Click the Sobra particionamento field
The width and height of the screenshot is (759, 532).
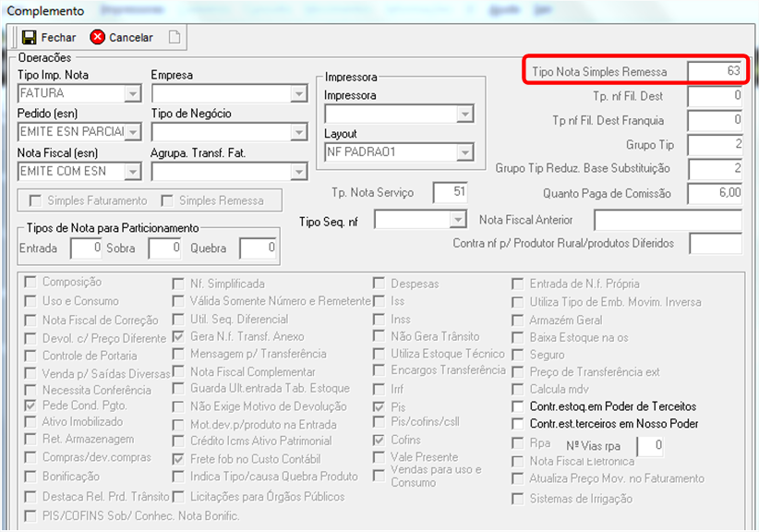164,248
